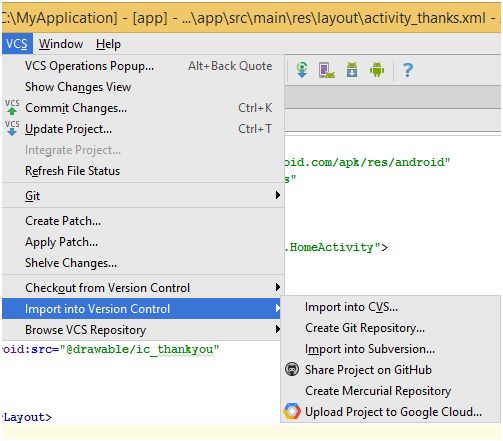The height and width of the screenshot is (441, 503).
Task: Select Create Git Repository option
Action: coord(391,328)
